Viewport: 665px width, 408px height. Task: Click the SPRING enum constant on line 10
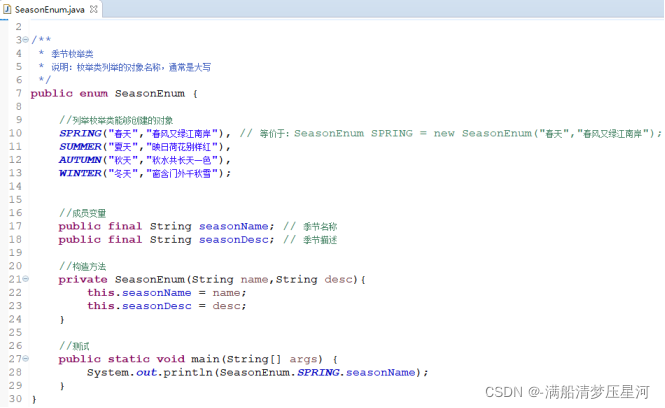pos(80,134)
